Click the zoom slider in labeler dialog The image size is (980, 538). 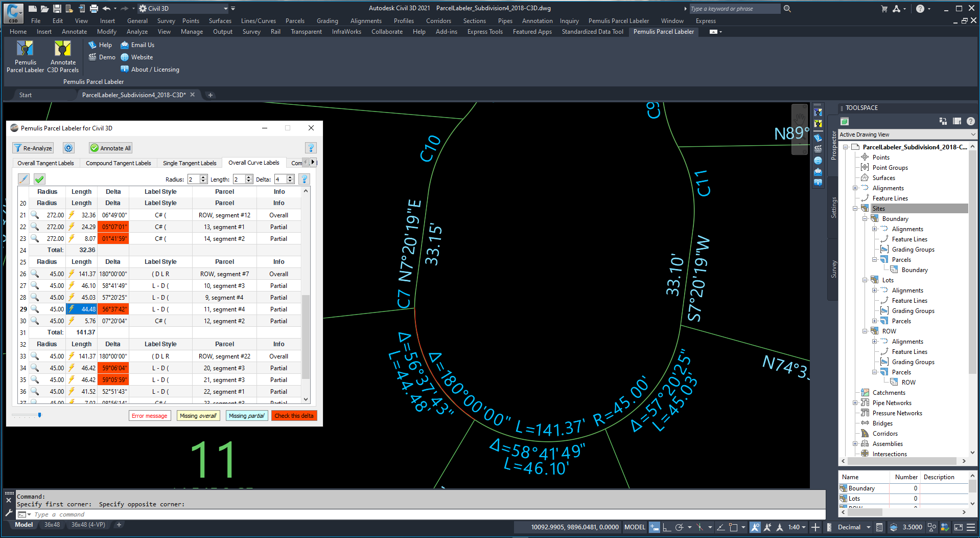pyautogui.click(x=39, y=415)
